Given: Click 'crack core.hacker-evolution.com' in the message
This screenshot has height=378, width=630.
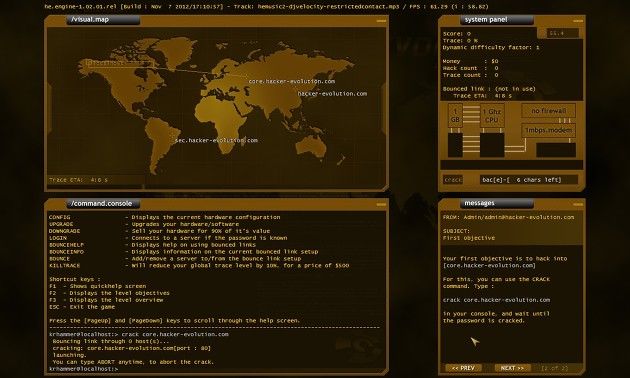Looking at the screenshot, I should pos(497,300).
